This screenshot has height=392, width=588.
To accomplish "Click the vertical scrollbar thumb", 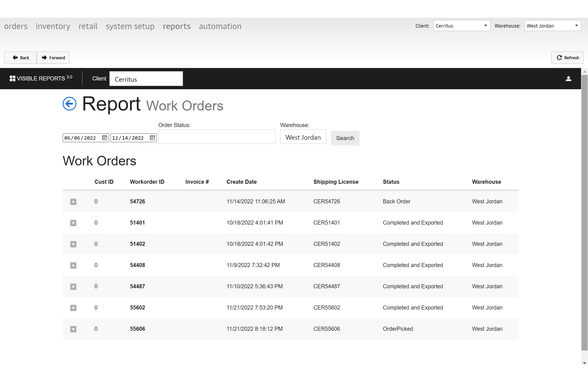I will [x=584, y=213].
